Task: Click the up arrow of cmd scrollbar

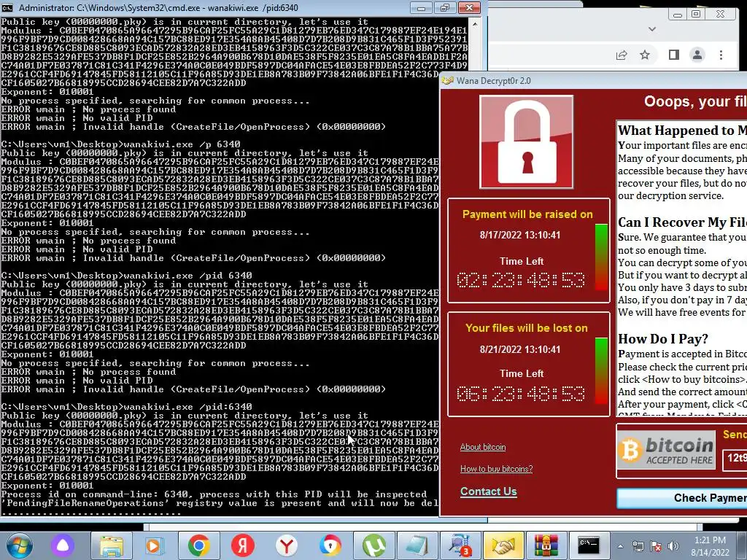Action: [475, 23]
